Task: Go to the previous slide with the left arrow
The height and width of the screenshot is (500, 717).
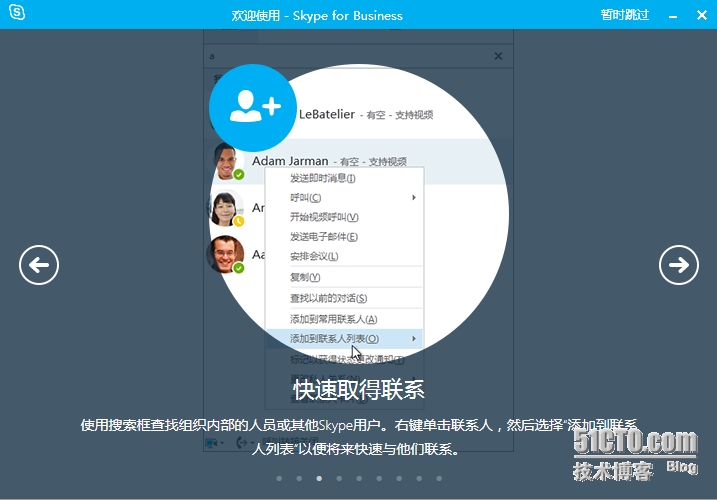Action: point(39,265)
